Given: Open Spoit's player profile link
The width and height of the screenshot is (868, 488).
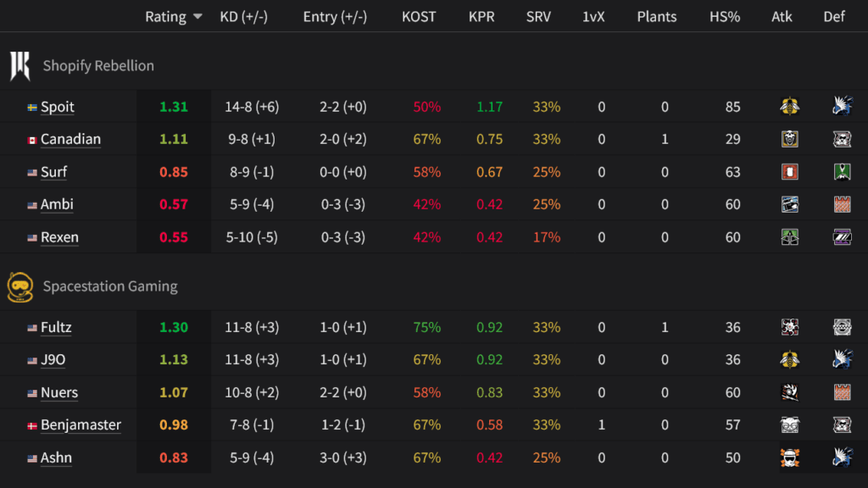Looking at the screenshot, I should pyautogui.click(x=58, y=107).
